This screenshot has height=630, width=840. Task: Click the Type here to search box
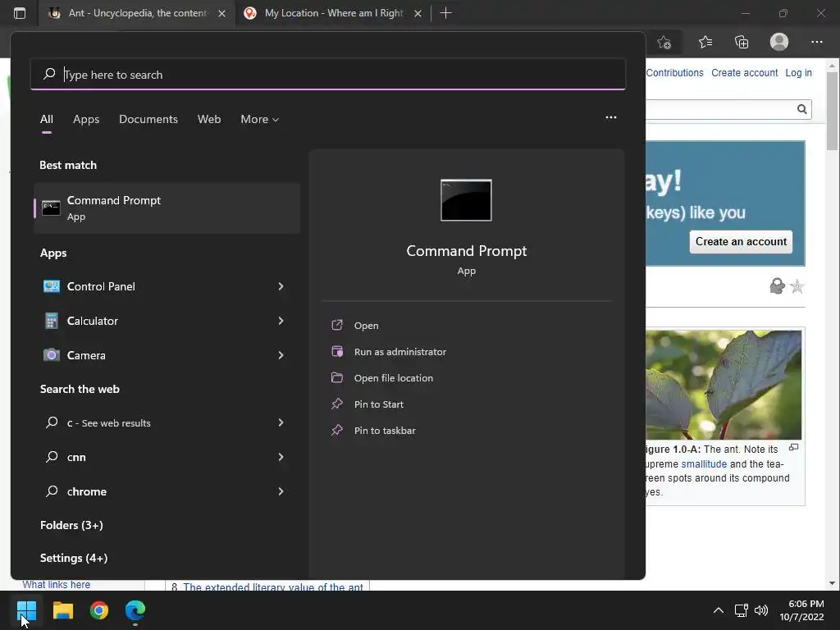328,75
